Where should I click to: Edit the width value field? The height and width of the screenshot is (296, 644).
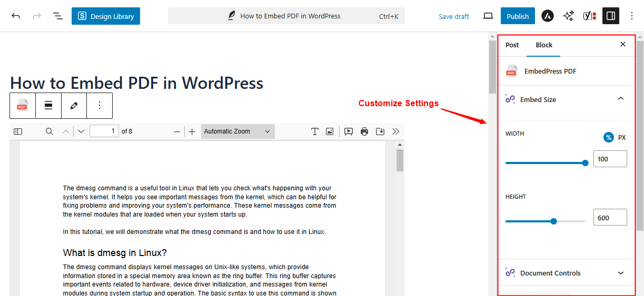(x=610, y=159)
